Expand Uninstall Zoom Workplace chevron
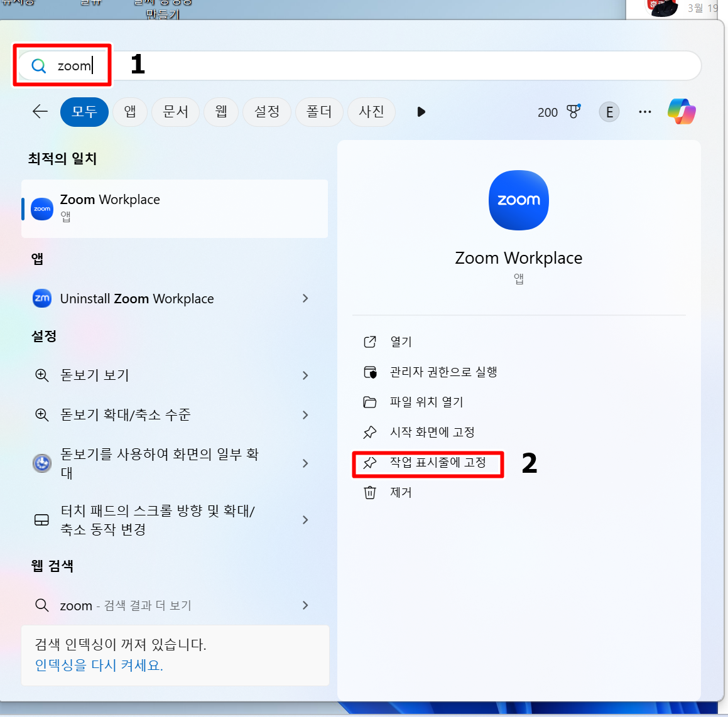 click(305, 298)
